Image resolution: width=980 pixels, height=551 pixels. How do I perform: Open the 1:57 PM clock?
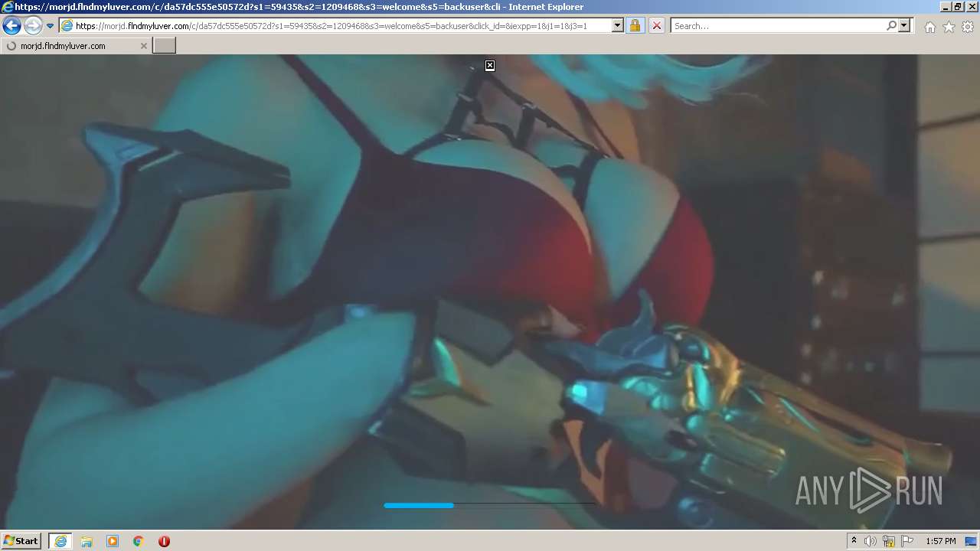[940, 541]
